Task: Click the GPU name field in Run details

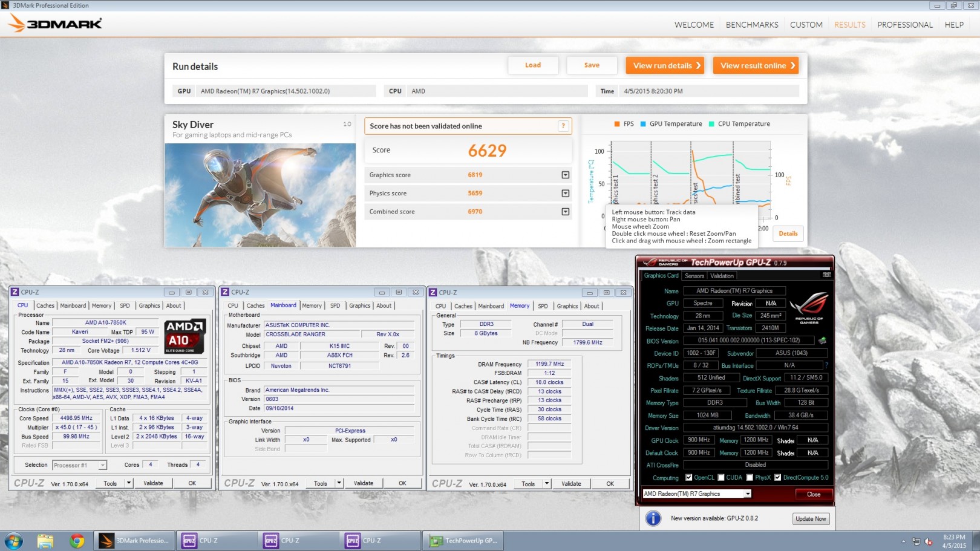Action: 286,91
